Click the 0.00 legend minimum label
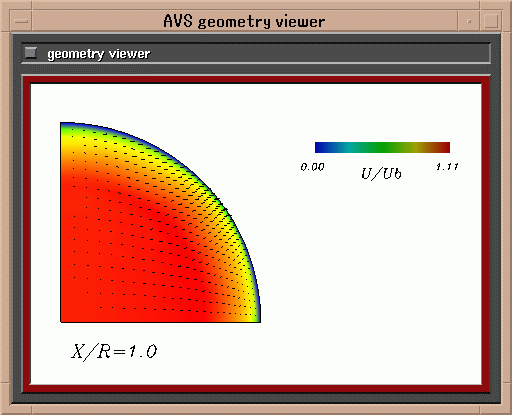 (x=312, y=167)
